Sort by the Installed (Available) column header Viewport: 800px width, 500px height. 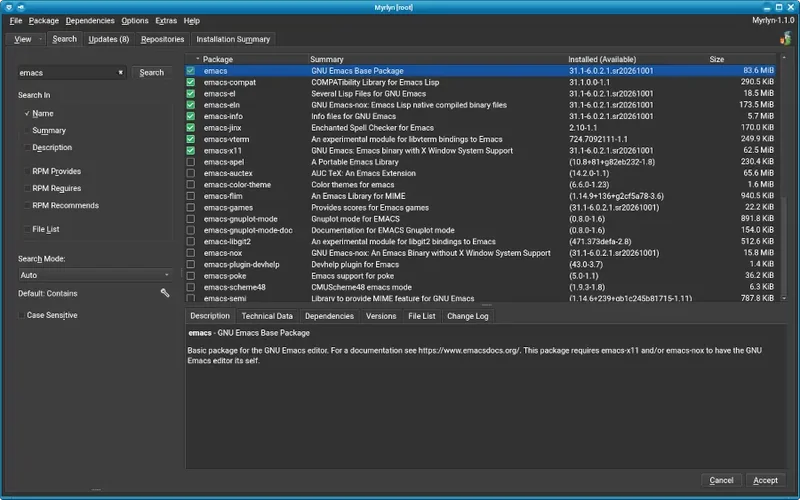(x=637, y=59)
